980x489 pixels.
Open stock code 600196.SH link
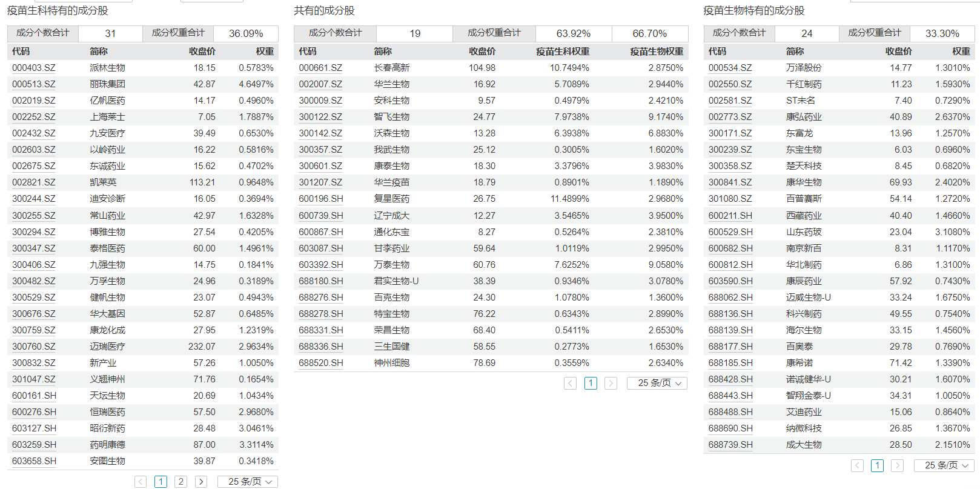coord(321,199)
